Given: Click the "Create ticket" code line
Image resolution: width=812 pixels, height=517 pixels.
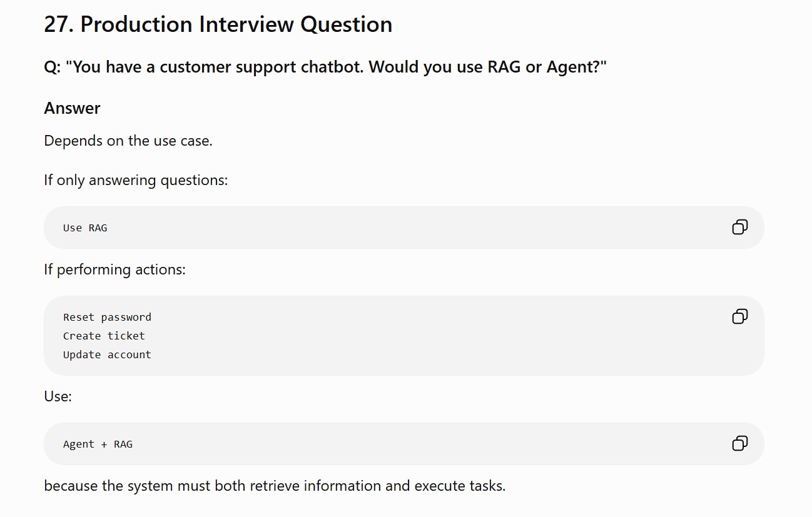Looking at the screenshot, I should (x=104, y=336).
